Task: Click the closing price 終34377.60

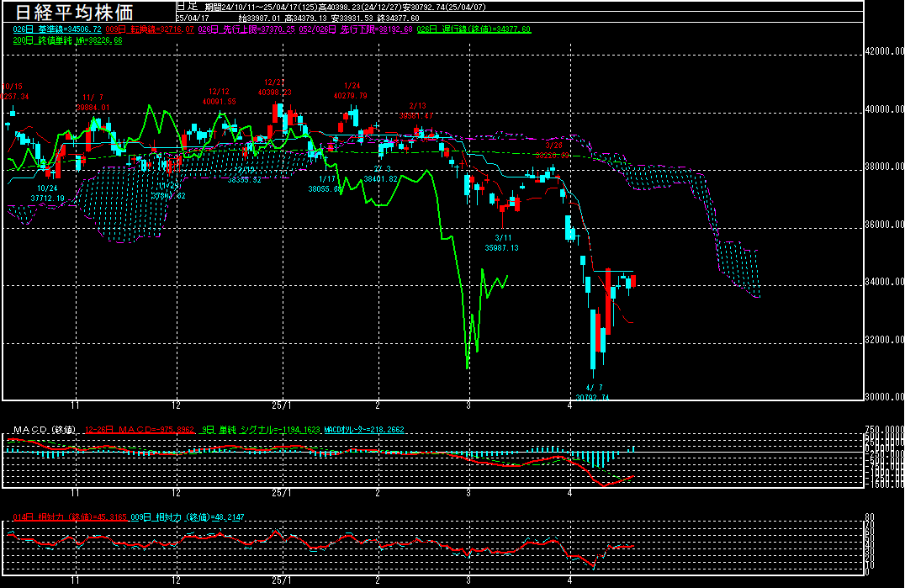Action: (x=398, y=18)
